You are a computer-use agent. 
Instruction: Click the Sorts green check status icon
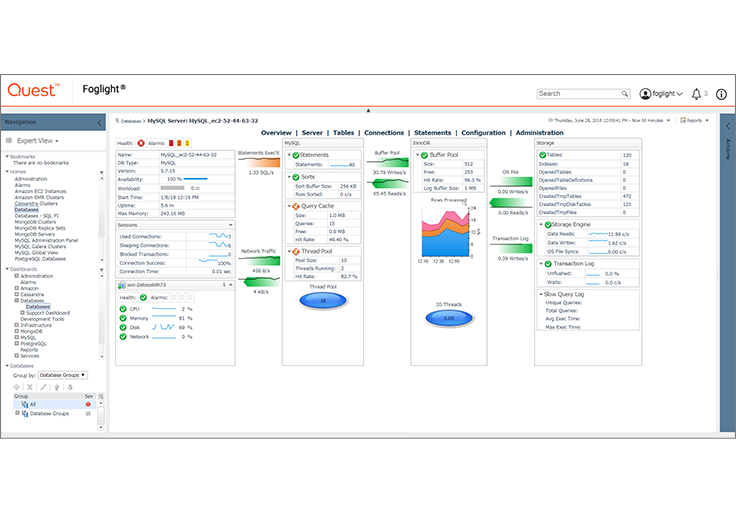click(296, 177)
